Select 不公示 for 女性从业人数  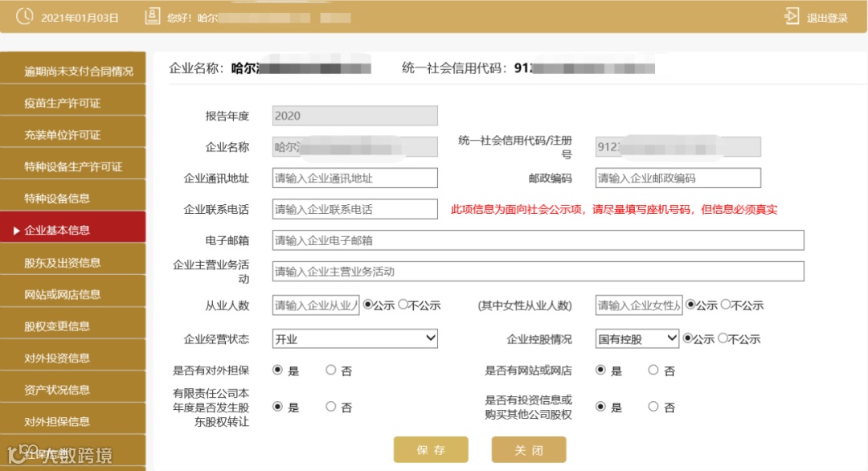[726, 305]
